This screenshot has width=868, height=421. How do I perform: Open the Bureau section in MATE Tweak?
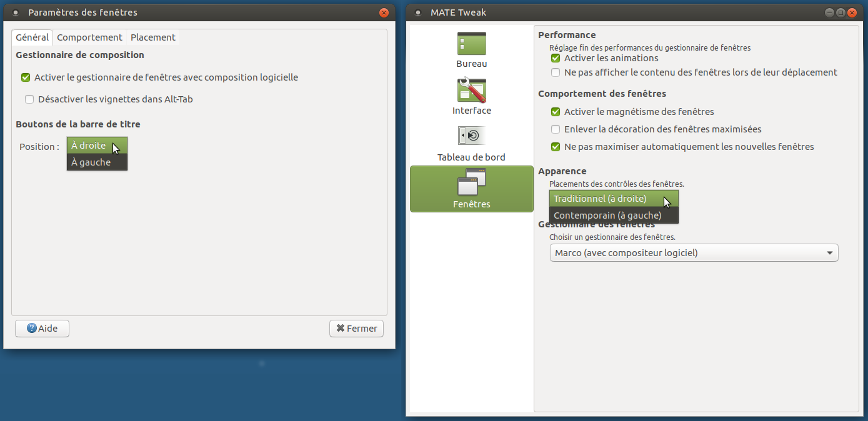click(x=472, y=50)
